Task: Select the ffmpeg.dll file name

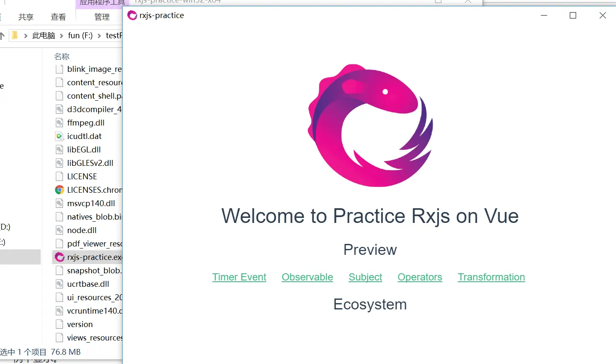Action: [x=86, y=123]
